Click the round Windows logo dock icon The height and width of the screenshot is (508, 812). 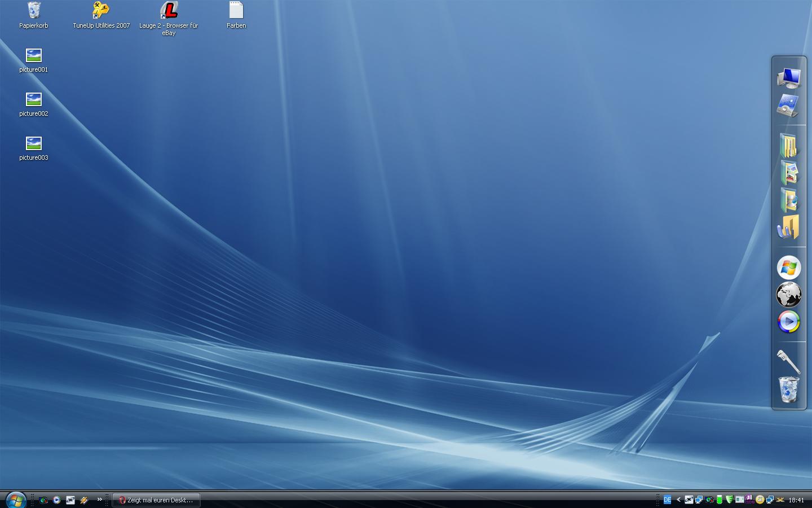(x=789, y=268)
